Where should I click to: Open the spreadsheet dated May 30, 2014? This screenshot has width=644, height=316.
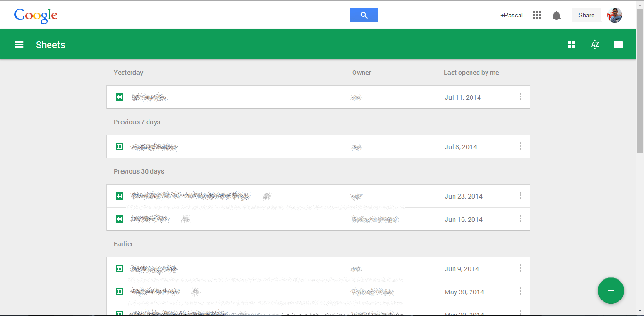[x=155, y=292]
